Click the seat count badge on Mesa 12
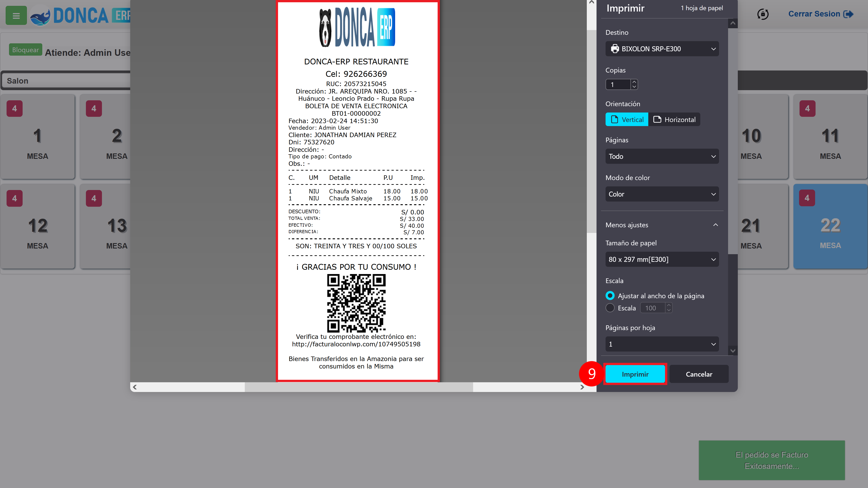Viewport: 868px width, 488px height. coord(14,198)
